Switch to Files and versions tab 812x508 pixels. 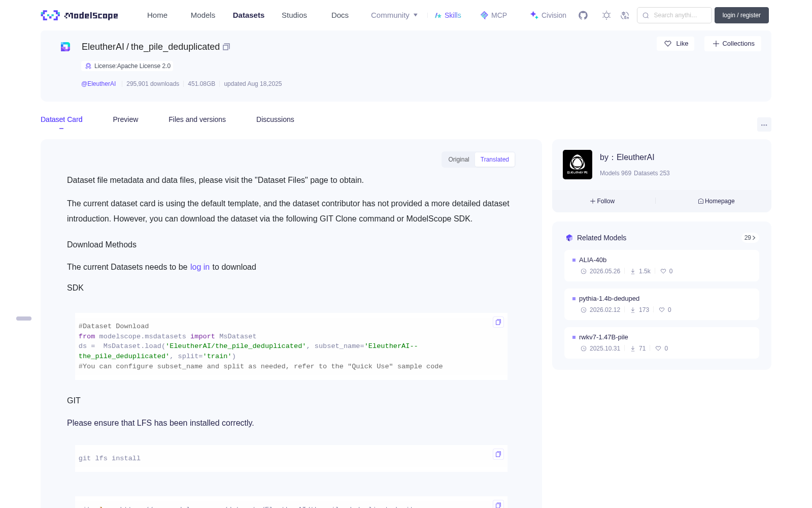click(x=197, y=119)
